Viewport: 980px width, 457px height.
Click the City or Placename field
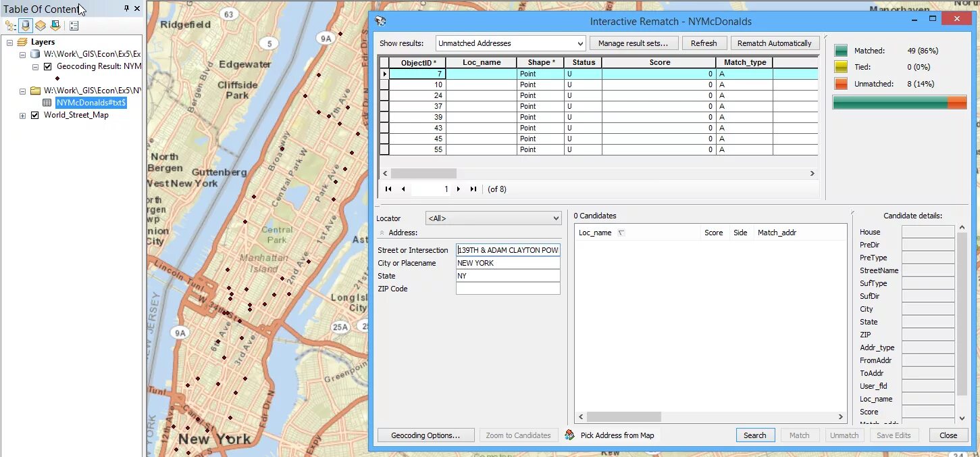pos(508,263)
